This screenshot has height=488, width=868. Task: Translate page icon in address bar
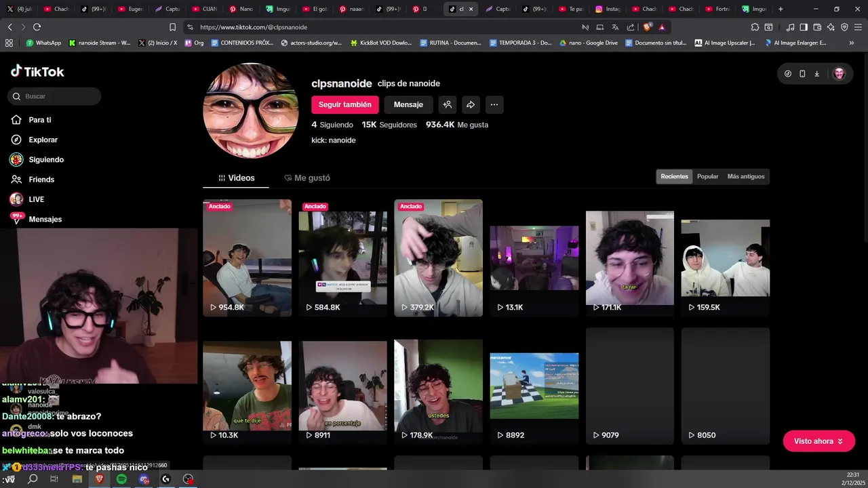(615, 27)
